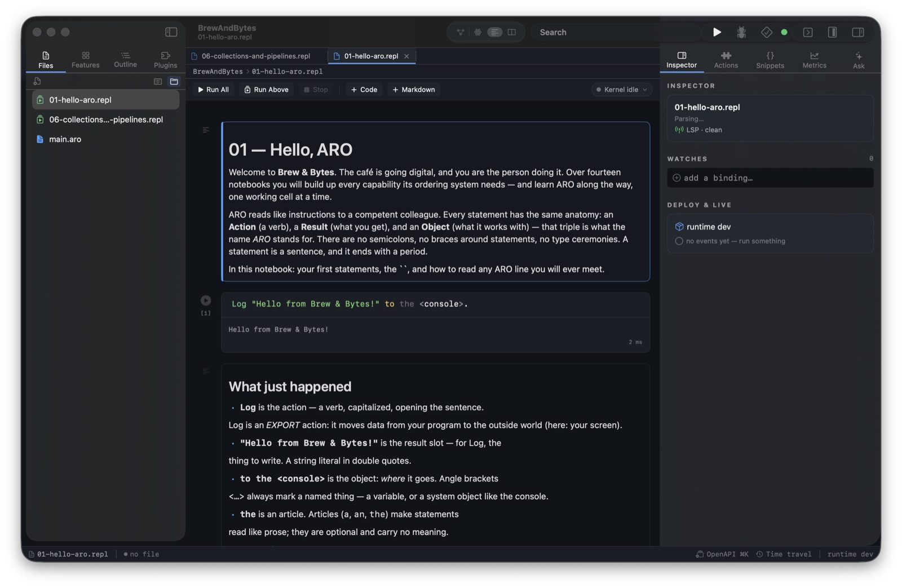Click BrewAndBytes in the breadcrumb
Image resolution: width=902 pixels, height=588 pixels.
[218, 72]
